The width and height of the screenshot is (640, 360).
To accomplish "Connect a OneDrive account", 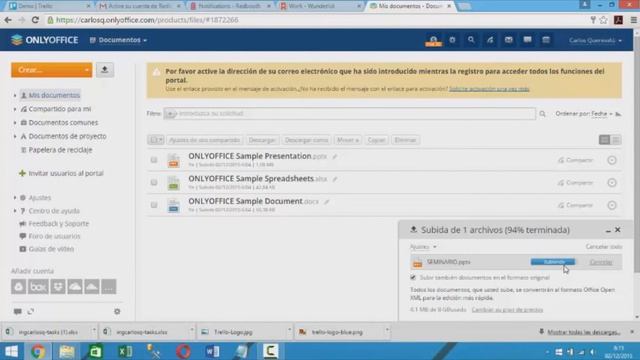I will pyautogui.click(x=75, y=287).
